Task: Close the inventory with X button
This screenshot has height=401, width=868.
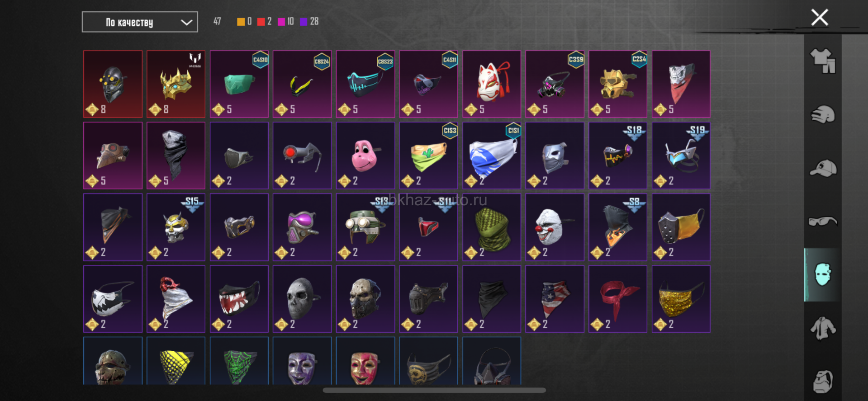Action: pos(819,18)
